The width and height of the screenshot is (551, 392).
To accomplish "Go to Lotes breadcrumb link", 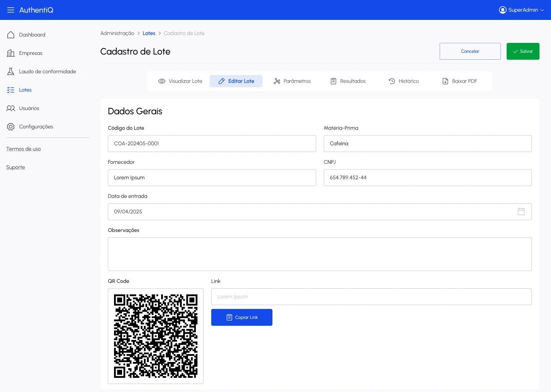I will point(149,33).
